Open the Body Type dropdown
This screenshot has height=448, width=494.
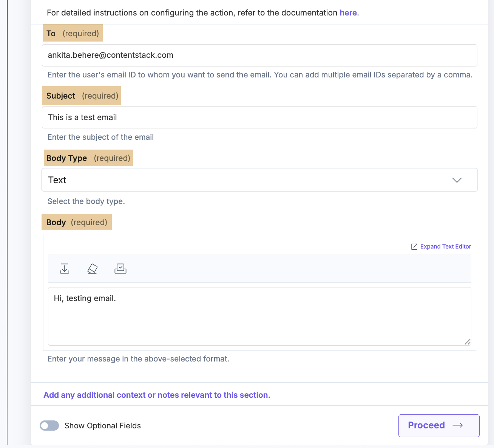(x=259, y=180)
